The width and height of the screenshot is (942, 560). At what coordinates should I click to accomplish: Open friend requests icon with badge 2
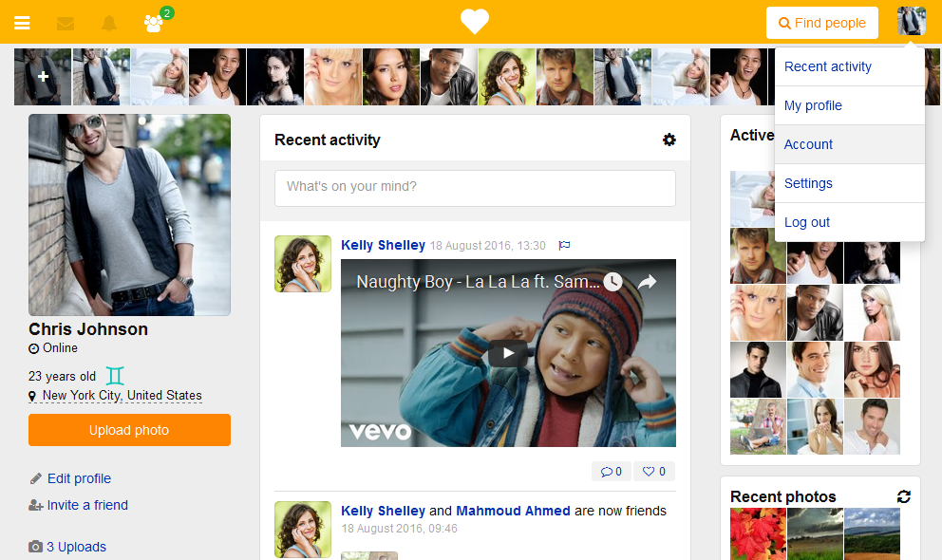(155, 23)
